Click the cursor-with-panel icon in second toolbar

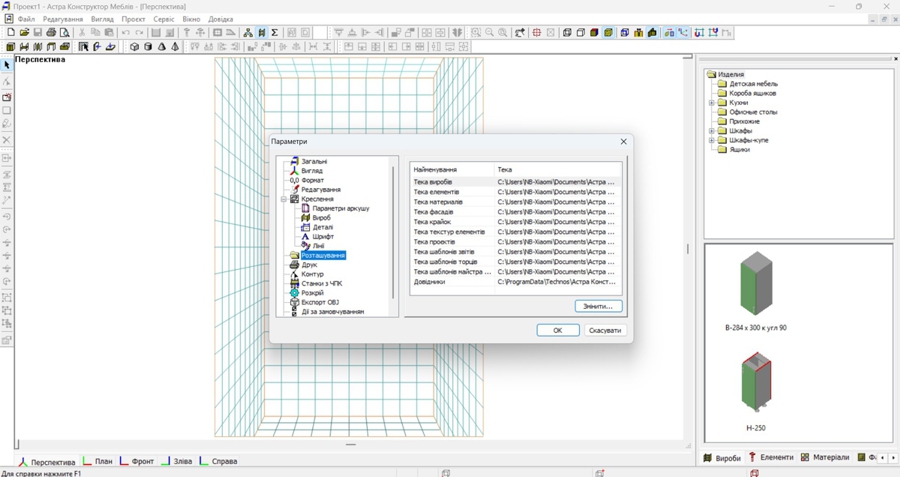coord(83,46)
